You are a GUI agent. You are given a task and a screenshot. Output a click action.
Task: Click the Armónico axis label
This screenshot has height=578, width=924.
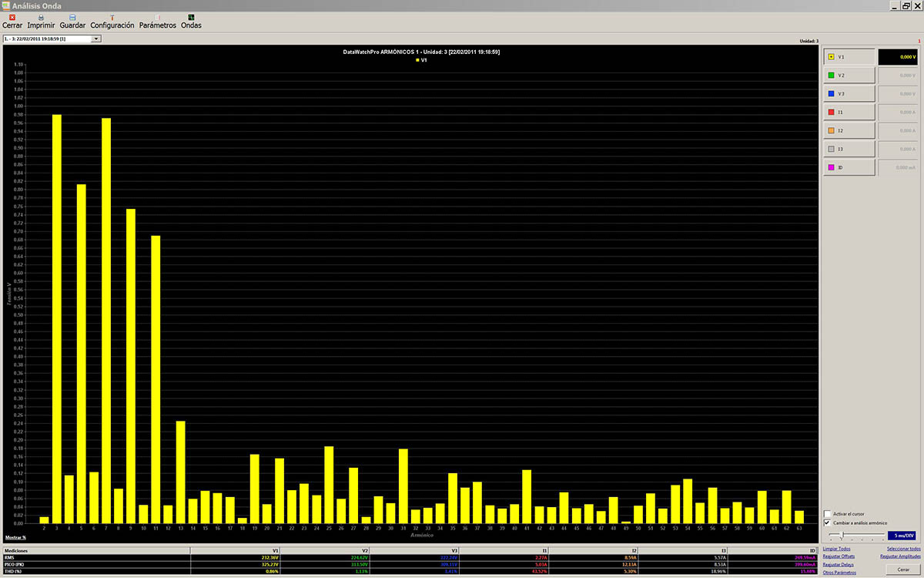pos(422,534)
